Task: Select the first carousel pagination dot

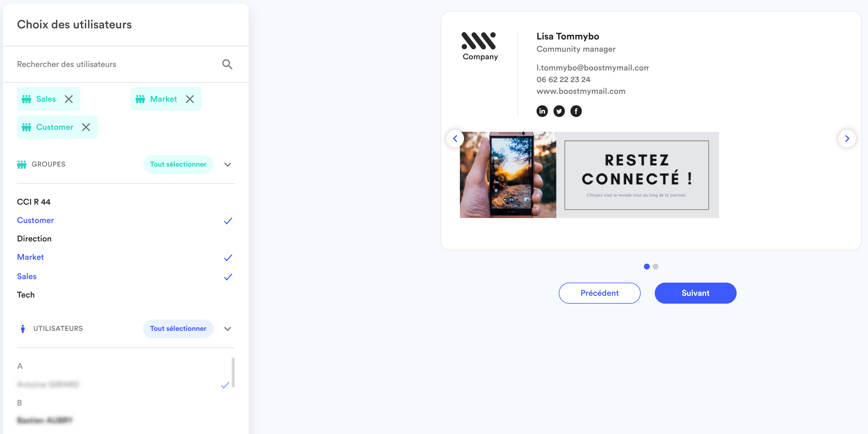Action: (x=647, y=266)
